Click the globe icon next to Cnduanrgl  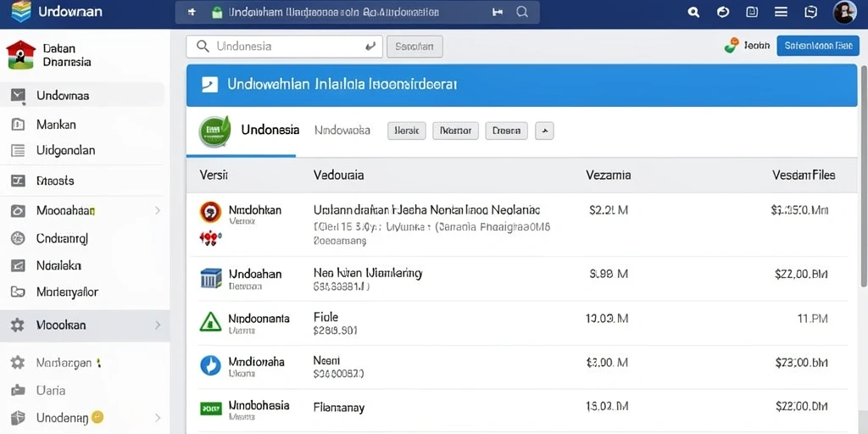pyautogui.click(x=19, y=238)
